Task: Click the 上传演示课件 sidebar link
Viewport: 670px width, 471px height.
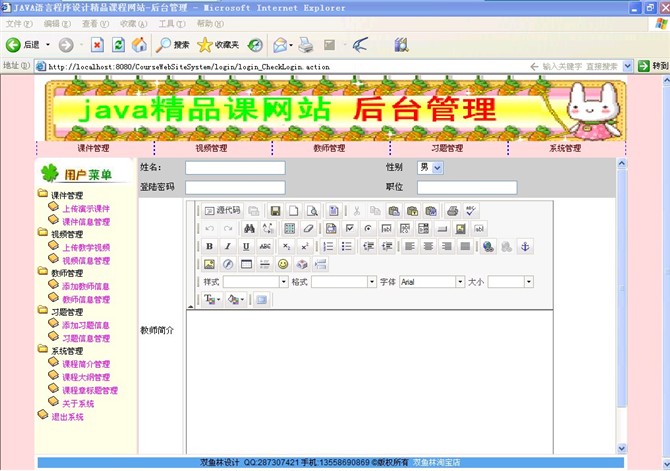Action: pos(86,209)
